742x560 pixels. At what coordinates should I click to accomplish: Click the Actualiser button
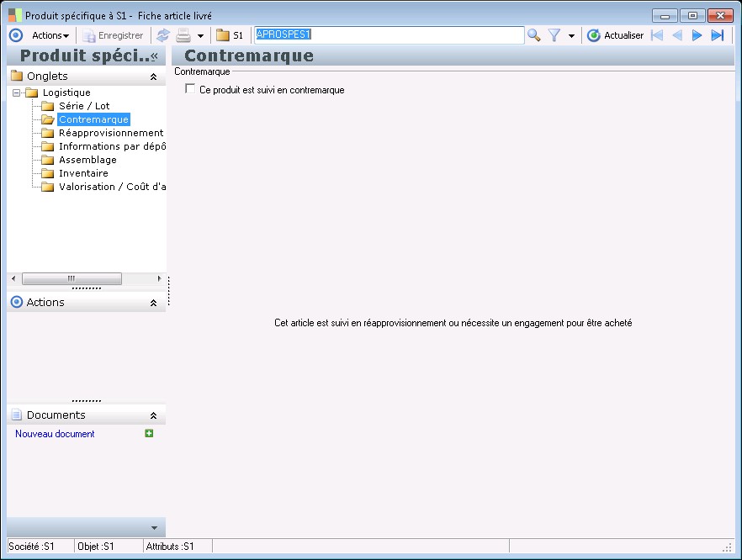point(615,35)
